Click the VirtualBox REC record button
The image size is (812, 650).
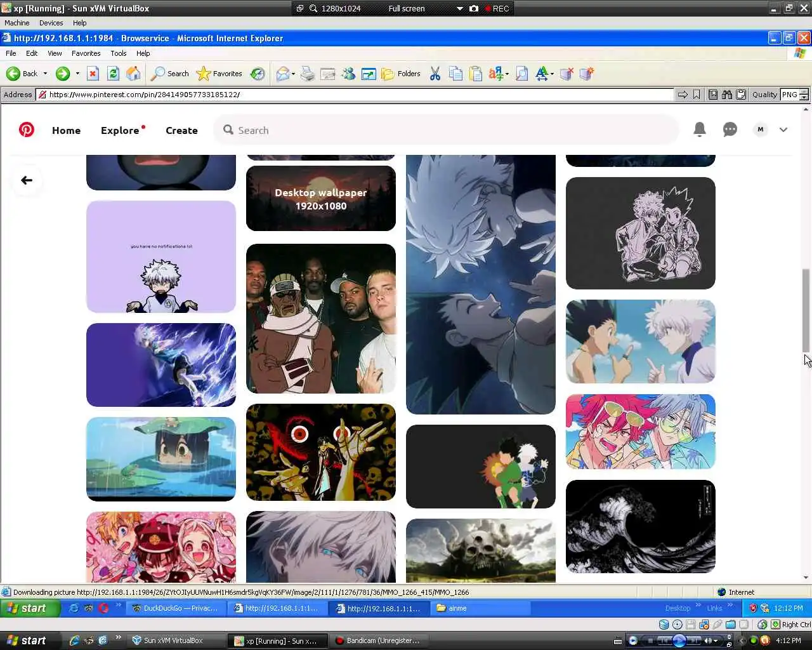[x=497, y=8]
